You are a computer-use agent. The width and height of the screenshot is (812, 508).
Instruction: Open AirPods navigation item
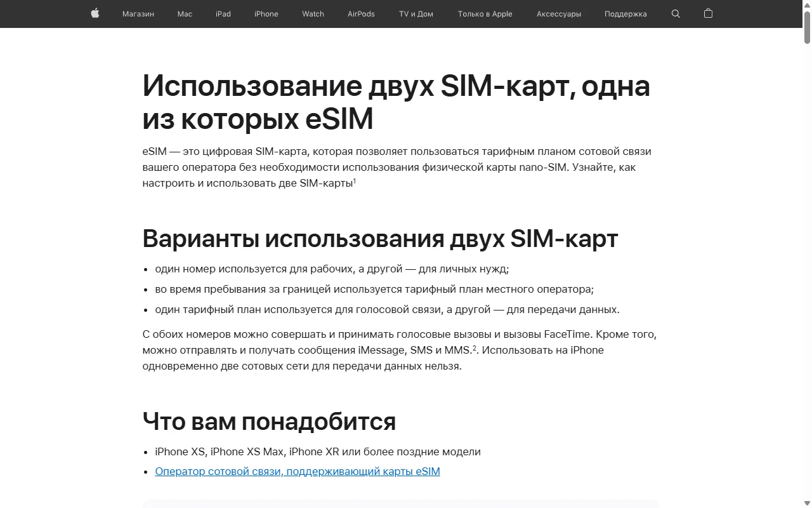tap(361, 14)
